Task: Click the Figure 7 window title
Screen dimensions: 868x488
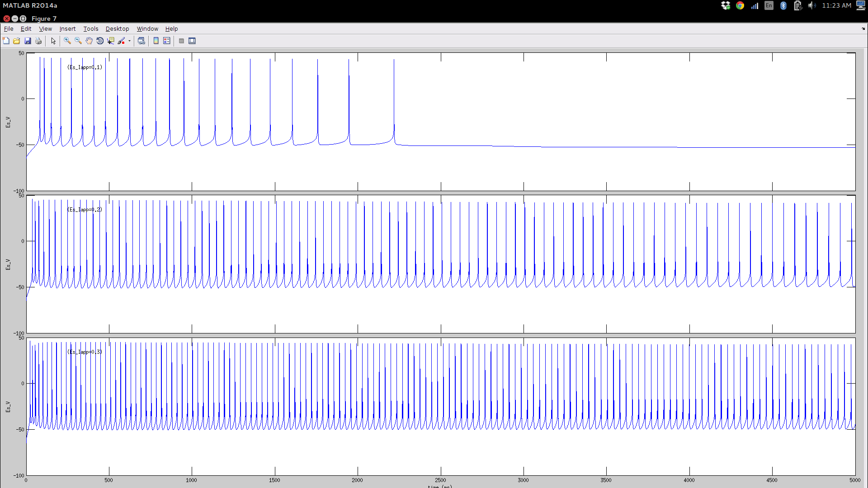Action: (44, 19)
